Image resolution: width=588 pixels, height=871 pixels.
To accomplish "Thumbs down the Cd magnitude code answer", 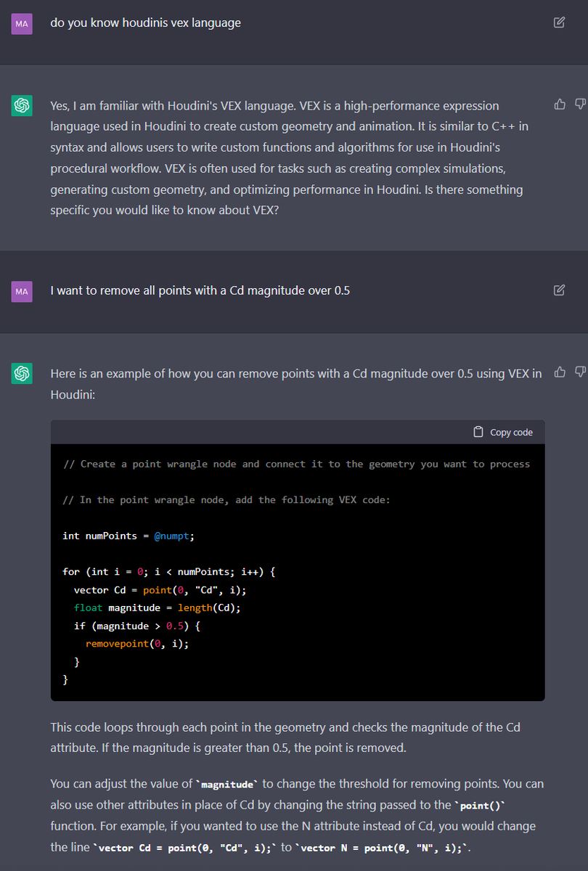I will 580,372.
